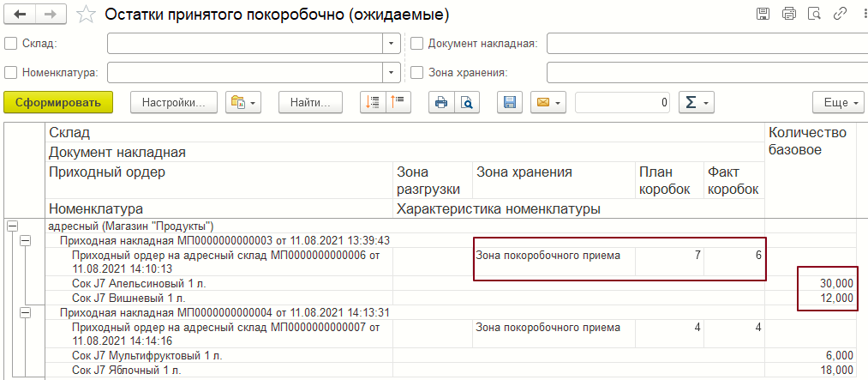The image size is (868, 380).
Task: Open print preview icon in title bar
Action: click(x=814, y=15)
